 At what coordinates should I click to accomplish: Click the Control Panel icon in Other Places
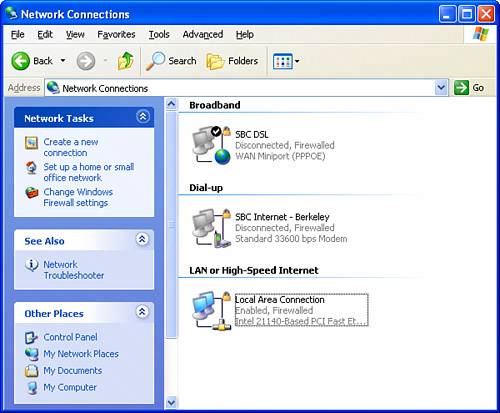coord(32,337)
